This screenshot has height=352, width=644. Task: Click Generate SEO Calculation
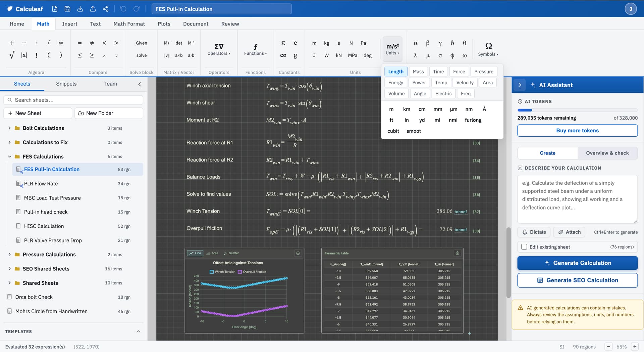click(x=577, y=280)
